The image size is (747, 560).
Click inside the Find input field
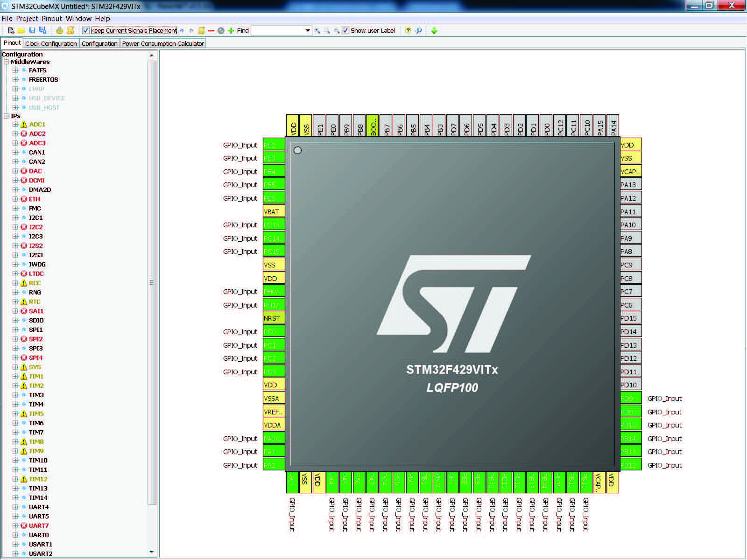278,31
